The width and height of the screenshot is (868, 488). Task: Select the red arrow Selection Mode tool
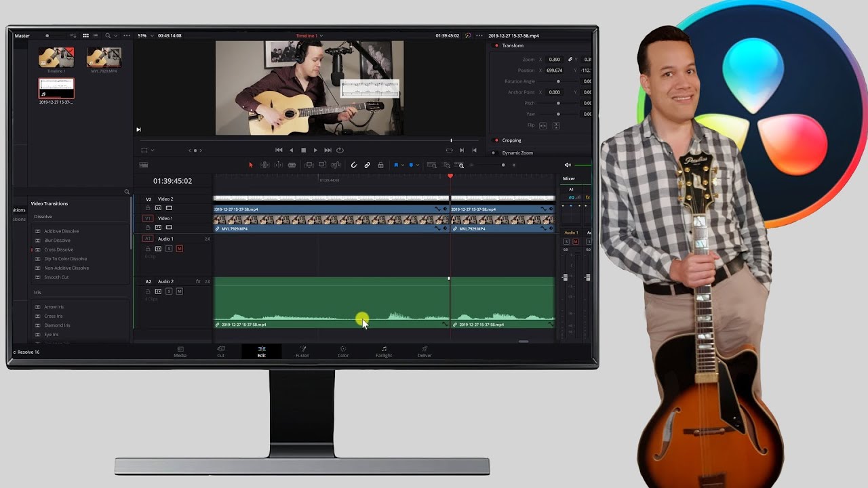pyautogui.click(x=250, y=165)
